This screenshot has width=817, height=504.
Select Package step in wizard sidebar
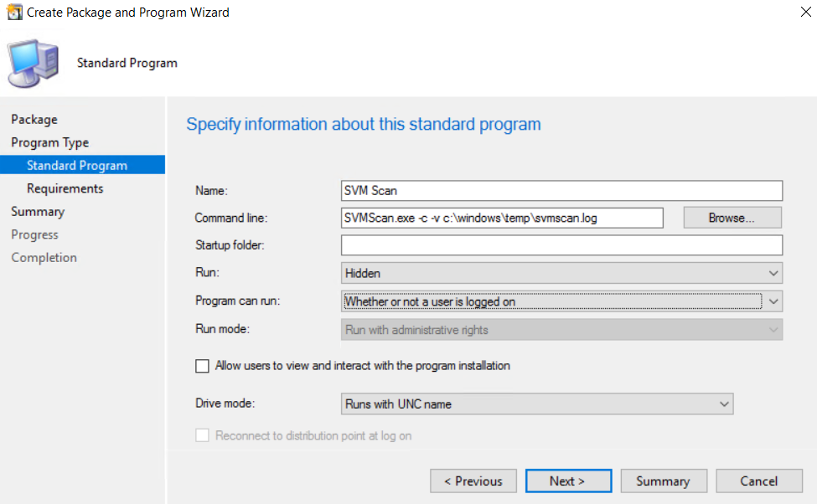34,120
